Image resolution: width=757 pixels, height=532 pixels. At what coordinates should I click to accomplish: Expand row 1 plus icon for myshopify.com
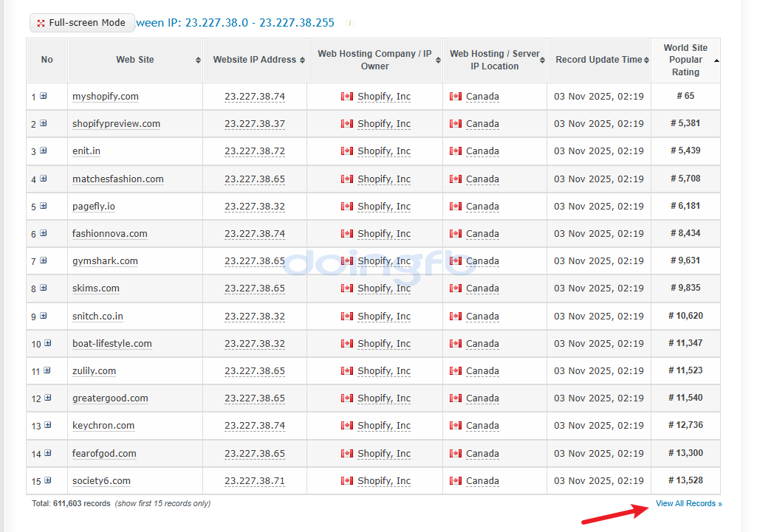(44, 96)
